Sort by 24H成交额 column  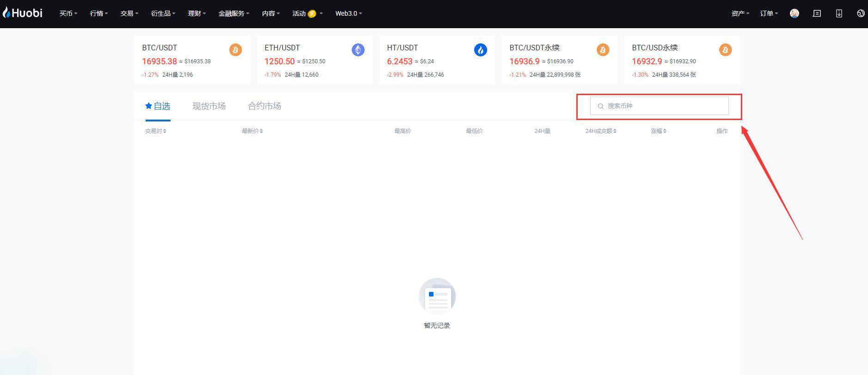pyautogui.click(x=600, y=131)
